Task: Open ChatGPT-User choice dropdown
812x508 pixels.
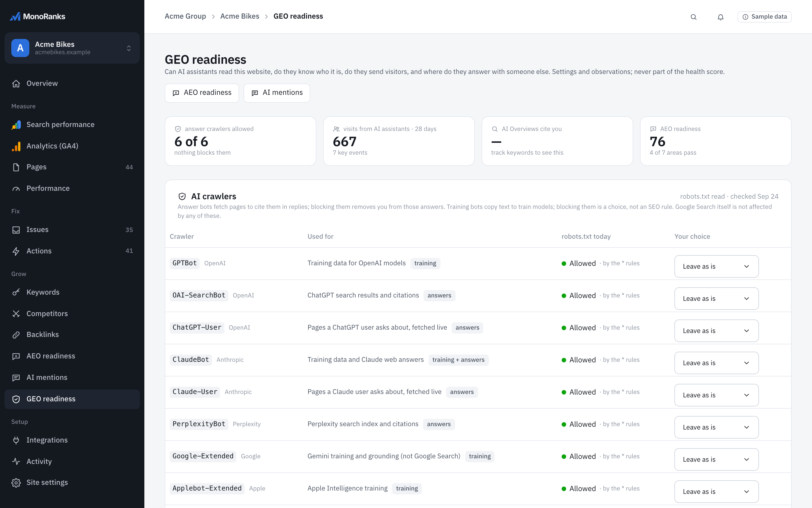Action: [716, 331]
